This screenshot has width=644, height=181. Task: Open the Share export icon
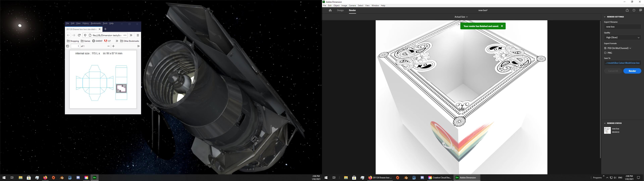point(627,10)
